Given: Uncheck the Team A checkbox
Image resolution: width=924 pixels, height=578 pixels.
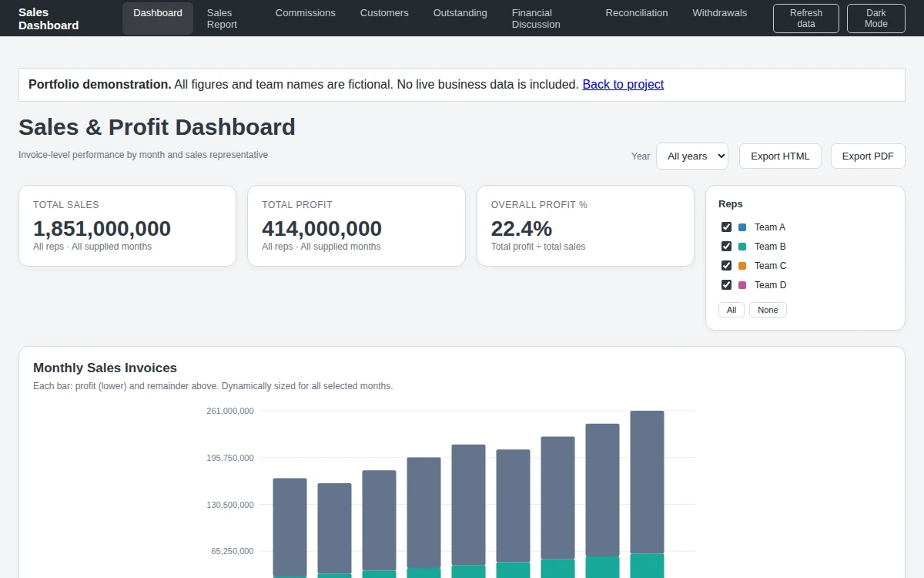Looking at the screenshot, I should pyautogui.click(x=726, y=227).
